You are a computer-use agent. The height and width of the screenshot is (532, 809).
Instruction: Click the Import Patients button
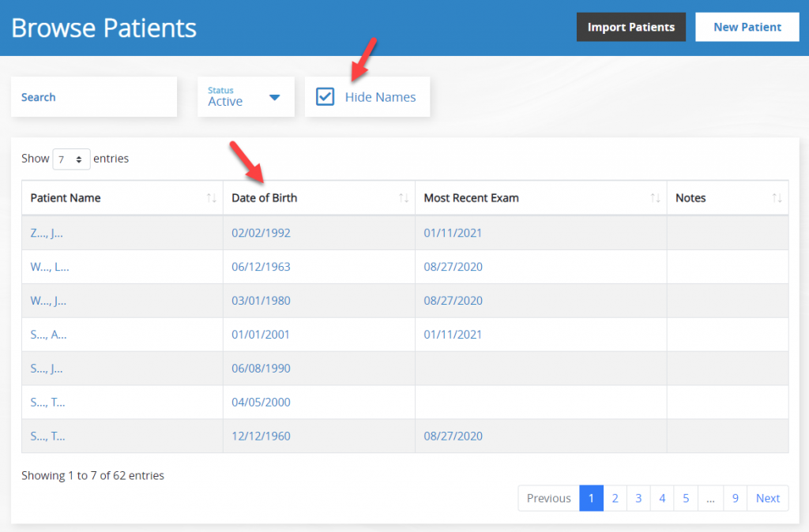pyautogui.click(x=631, y=28)
